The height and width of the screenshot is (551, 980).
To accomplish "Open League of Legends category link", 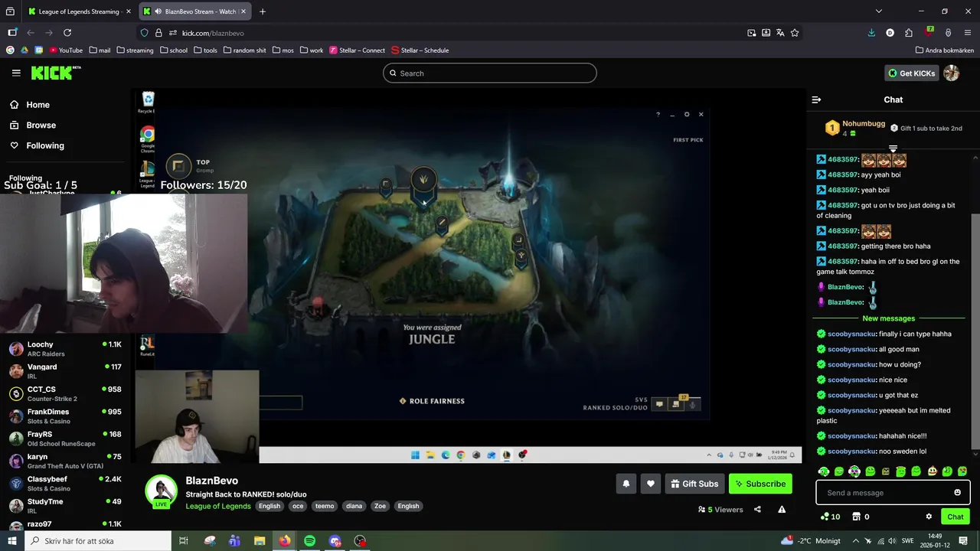I will click(218, 506).
